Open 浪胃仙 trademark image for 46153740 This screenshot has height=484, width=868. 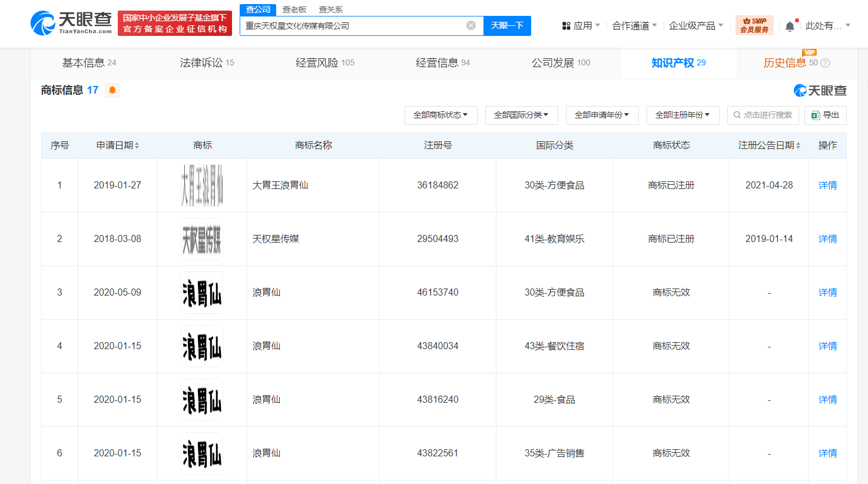pos(202,293)
